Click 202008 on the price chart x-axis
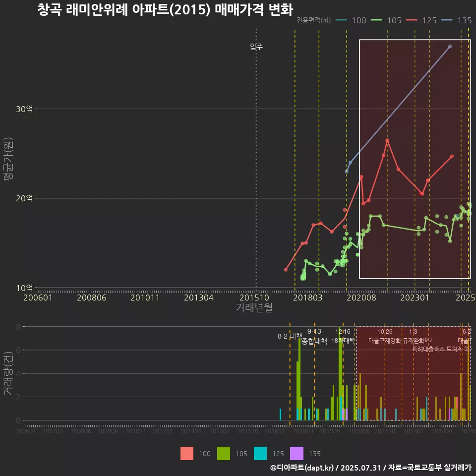The image size is (476, 476). point(361,297)
